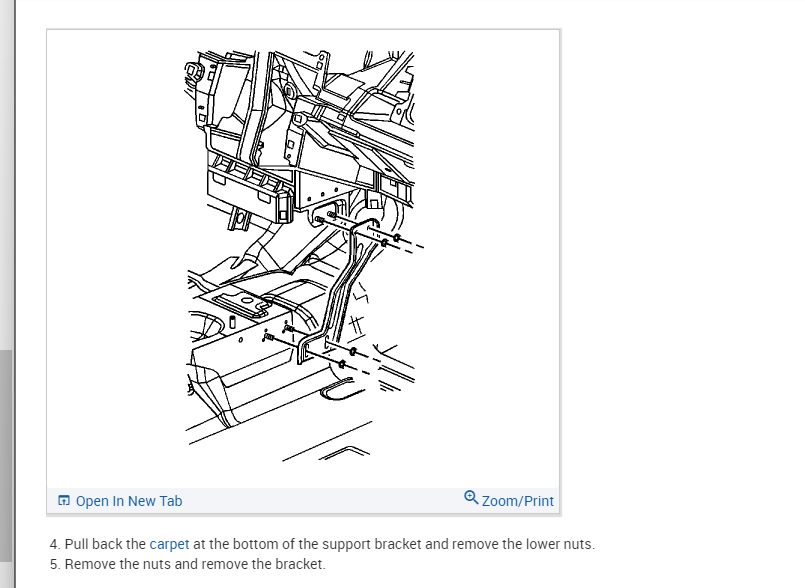The height and width of the screenshot is (588, 805).
Task: Select the Zoom/Print link text
Action: point(518,501)
